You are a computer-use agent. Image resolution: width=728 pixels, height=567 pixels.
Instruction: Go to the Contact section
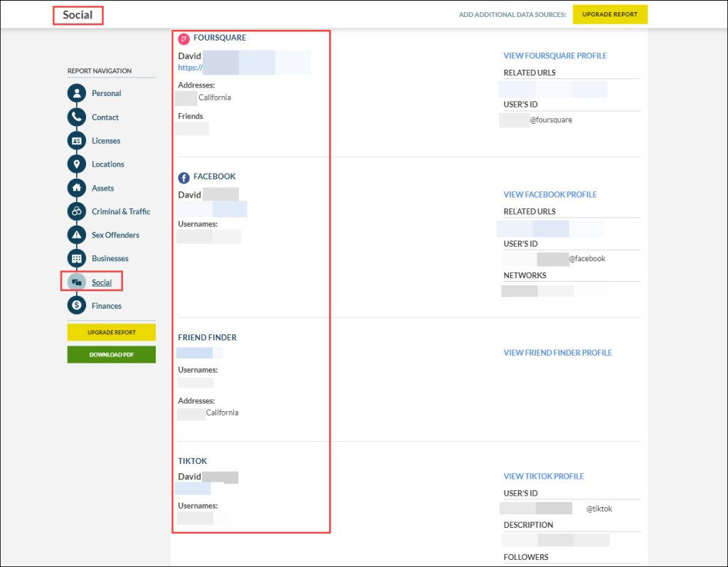click(x=105, y=117)
